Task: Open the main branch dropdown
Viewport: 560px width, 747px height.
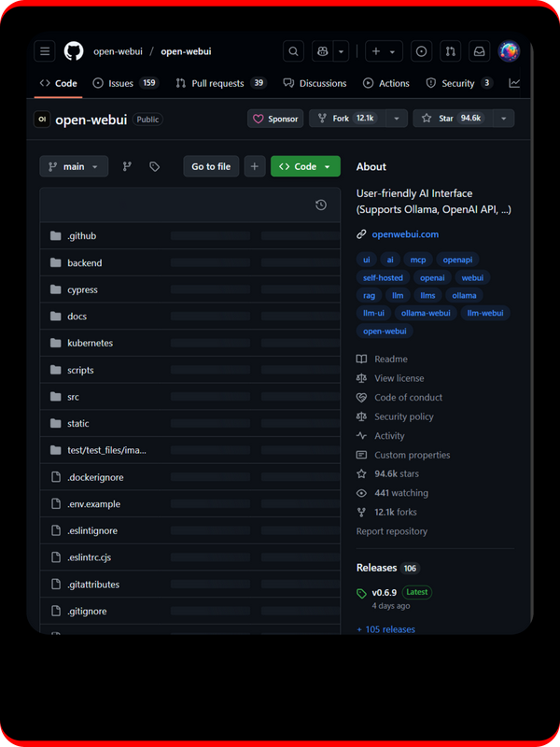Action: click(74, 166)
